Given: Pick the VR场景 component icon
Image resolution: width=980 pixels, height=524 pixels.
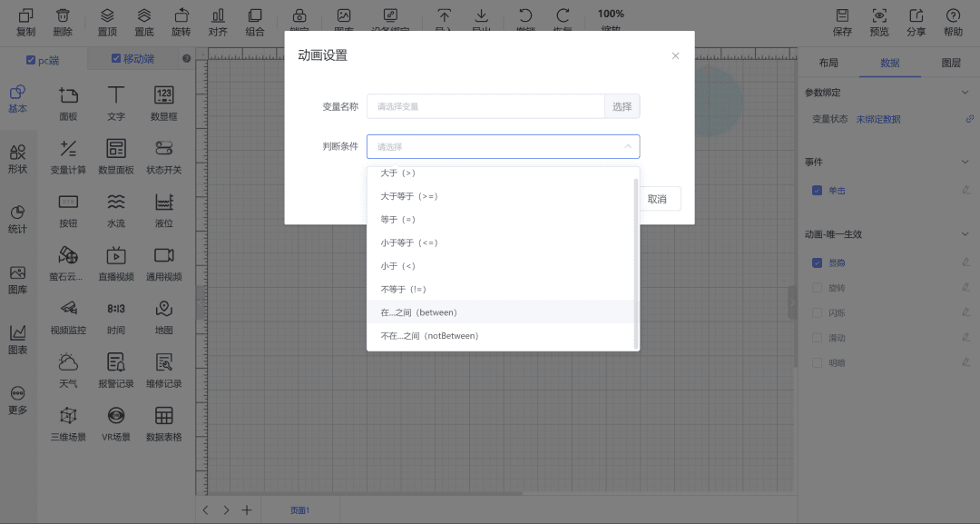Looking at the screenshot, I should coord(115,416).
